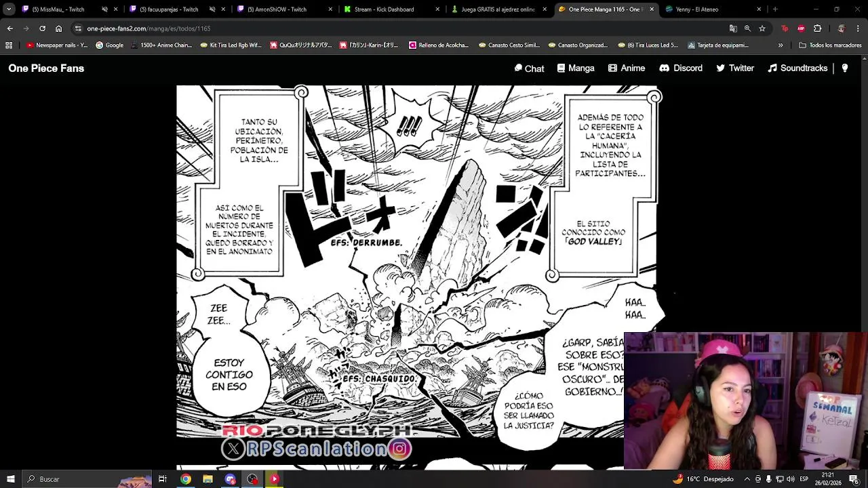The height and width of the screenshot is (488, 868).
Task: Reload the current page
Action: [x=42, y=28]
